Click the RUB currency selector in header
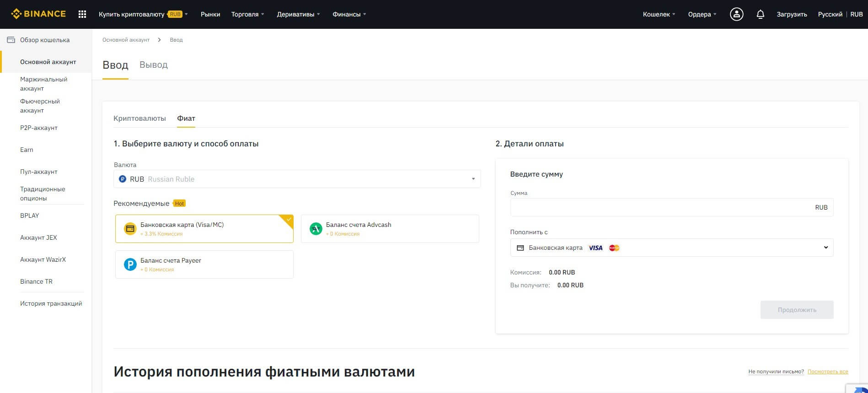Viewport: 868px width, 393px height. click(857, 14)
